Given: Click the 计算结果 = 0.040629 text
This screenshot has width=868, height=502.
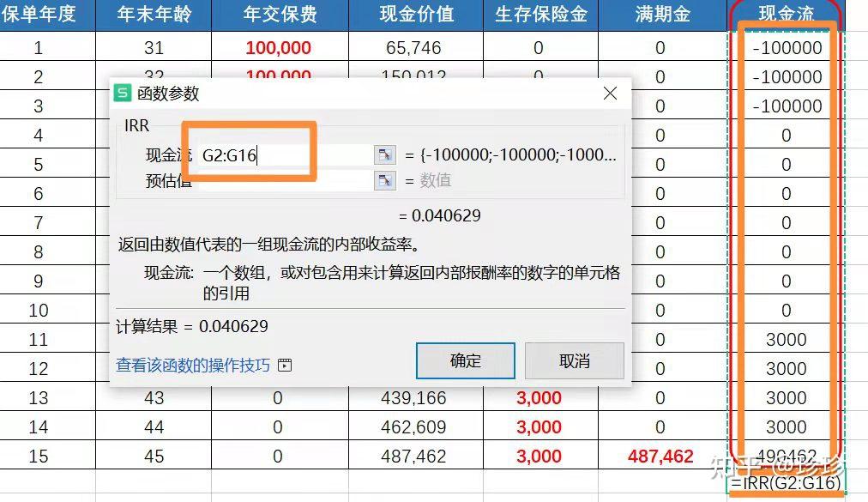Looking at the screenshot, I should click(192, 326).
